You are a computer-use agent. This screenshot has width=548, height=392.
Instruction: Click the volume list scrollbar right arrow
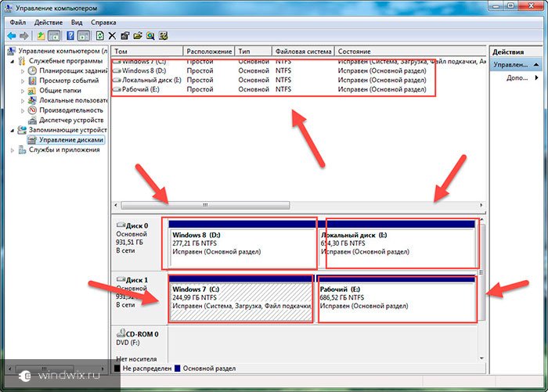pyautogui.click(x=481, y=205)
